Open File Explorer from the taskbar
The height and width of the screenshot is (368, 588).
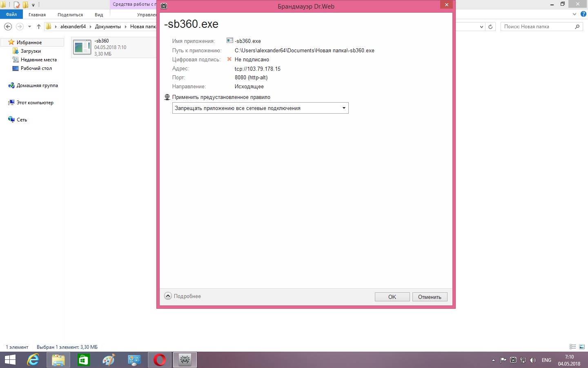click(58, 360)
